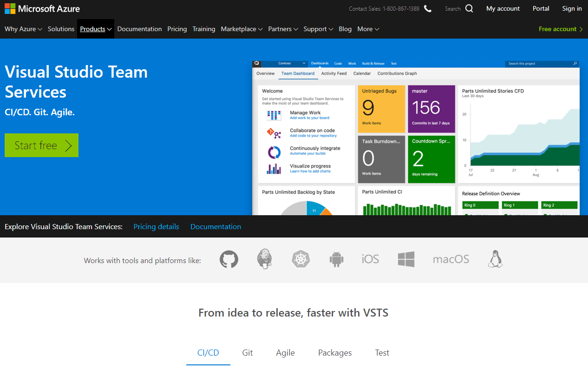
Task: Select the CI/CD tab
Action: (x=208, y=353)
